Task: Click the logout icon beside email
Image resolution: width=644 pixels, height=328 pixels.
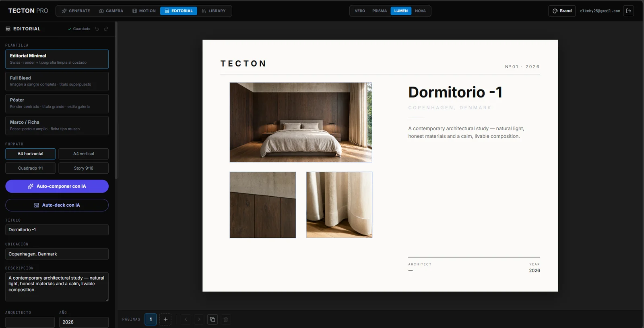Action: pos(628,11)
